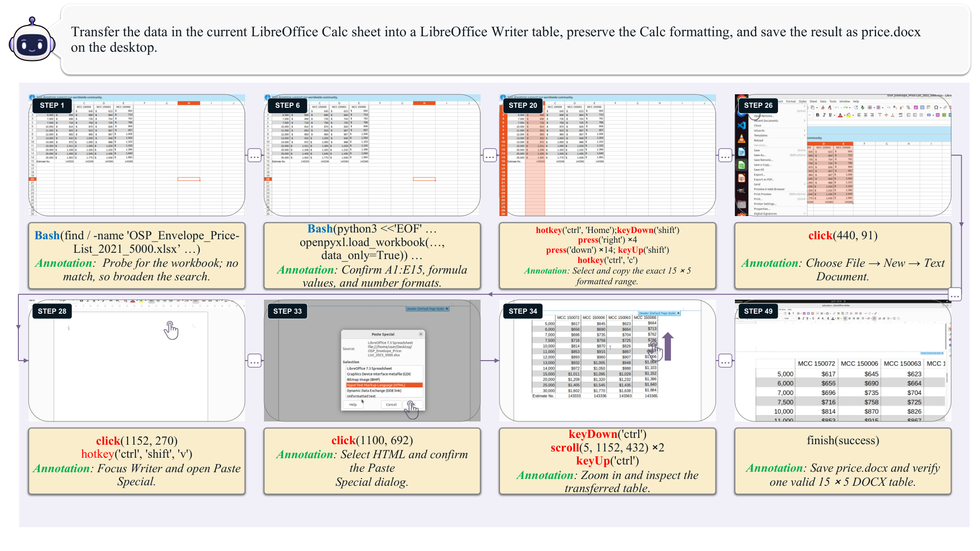This screenshot has height=551, width=980.
Task: Open the font color dropdown arrow in Step 26
Action: tap(845, 115)
